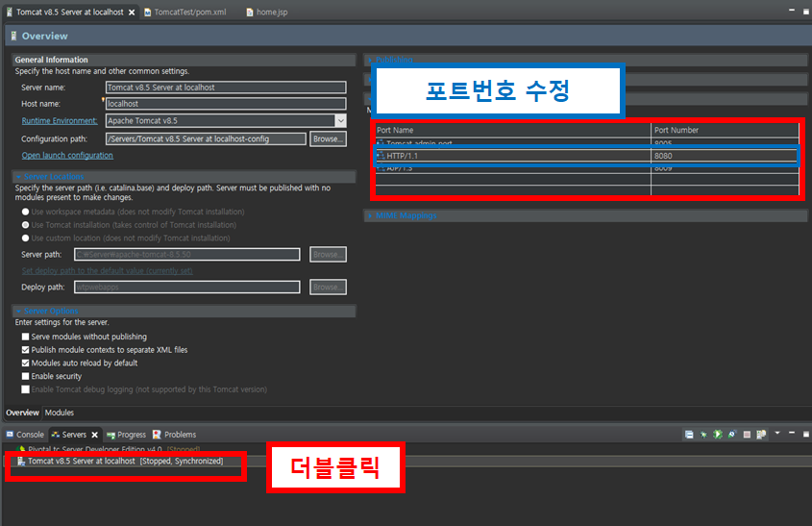Close the Servers view tab with its X
812x526 pixels.
coord(94,435)
